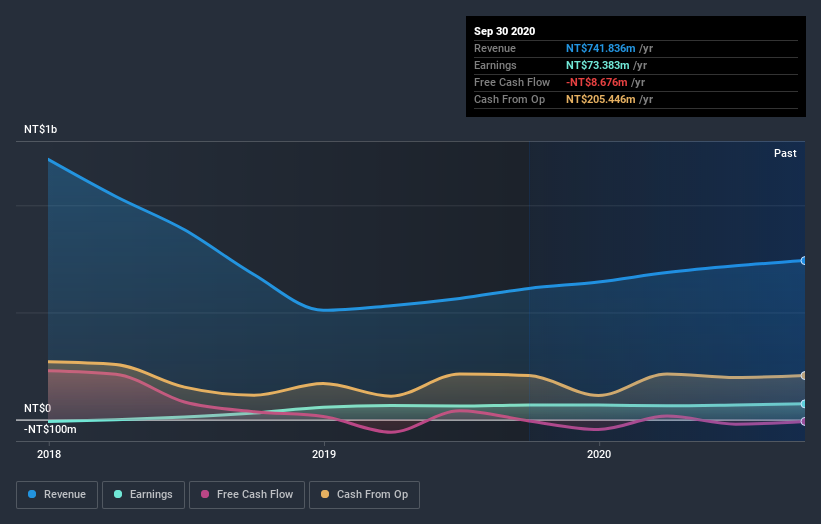Click the Sep 30 2020 tooltip date
The width and height of the screenshot is (821, 524).
point(504,31)
